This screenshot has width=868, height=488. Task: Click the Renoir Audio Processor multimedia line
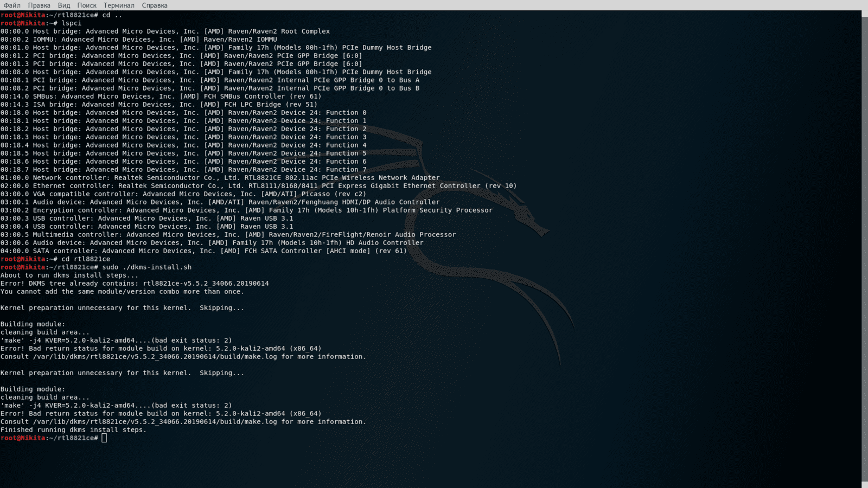[x=228, y=235]
